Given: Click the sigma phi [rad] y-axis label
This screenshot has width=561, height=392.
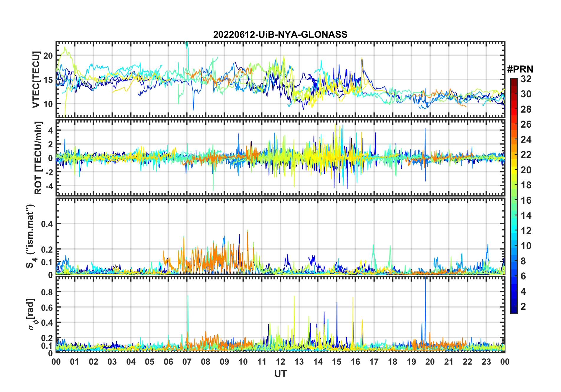Looking at the screenshot, I should [x=32, y=314].
